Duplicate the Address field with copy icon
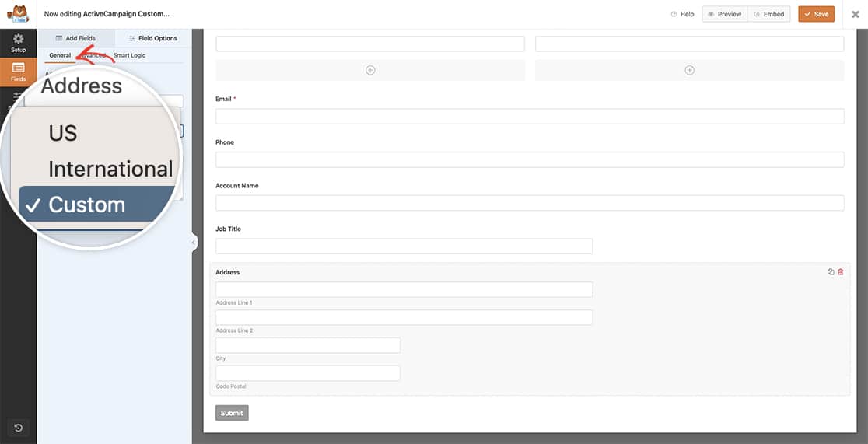 [x=831, y=272]
